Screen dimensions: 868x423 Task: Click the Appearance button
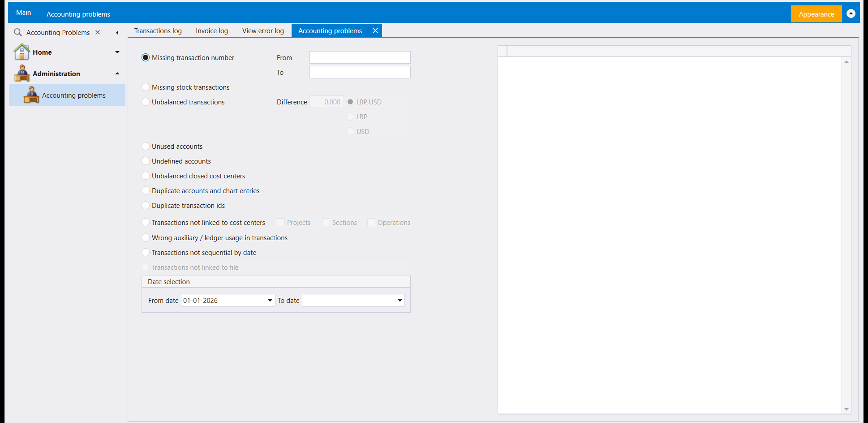(816, 14)
